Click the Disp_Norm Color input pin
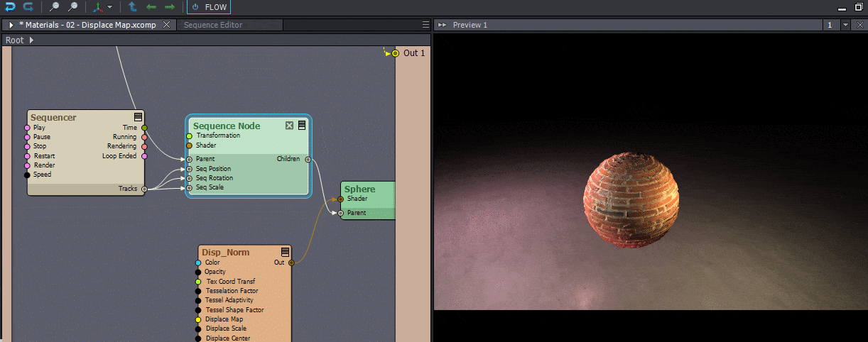The image size is (868, 342). (x=198, y=263)
